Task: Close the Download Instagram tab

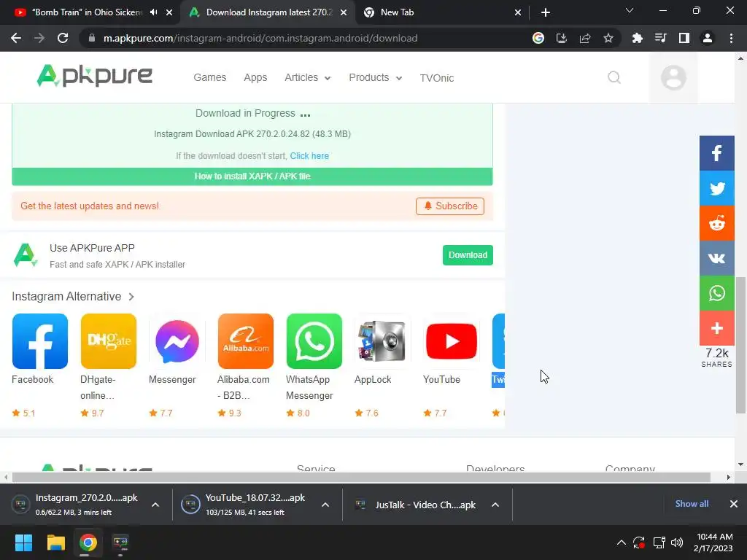Action: point(344,12)
